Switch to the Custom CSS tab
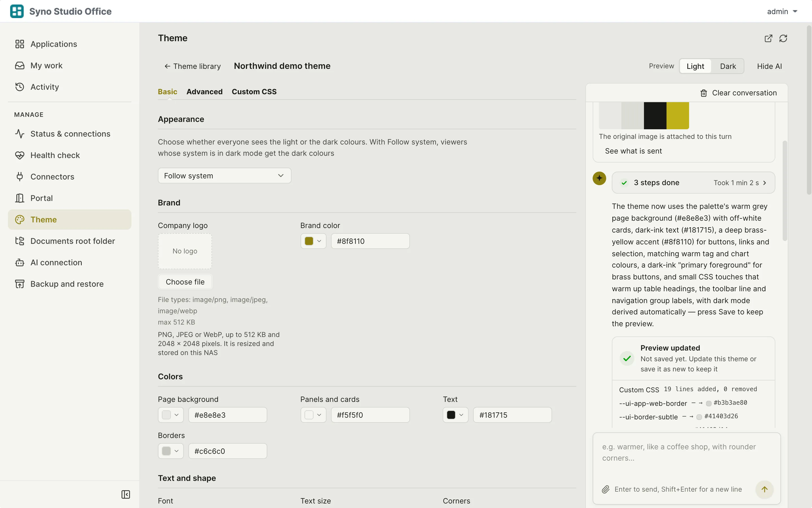The width and height of the screenshot is (812, 508). (254, 92)
